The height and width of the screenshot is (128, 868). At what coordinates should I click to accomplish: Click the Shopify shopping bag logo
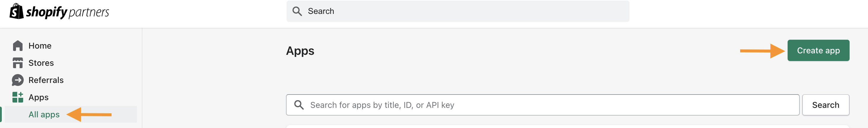point(17,11)
